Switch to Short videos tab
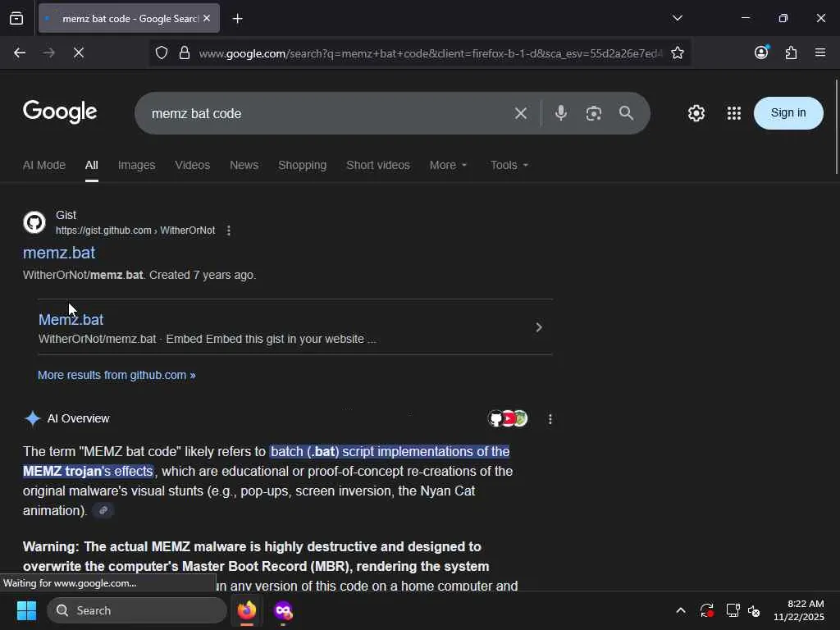This screenshot has height=630, width=840. pos(377,165)
